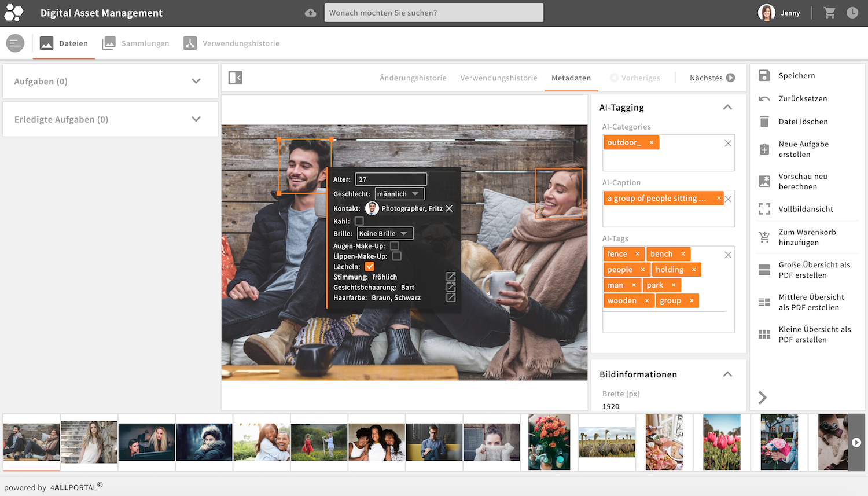
Task: Open the pink tulips thumbnail
Action: (x=722, y=442)
